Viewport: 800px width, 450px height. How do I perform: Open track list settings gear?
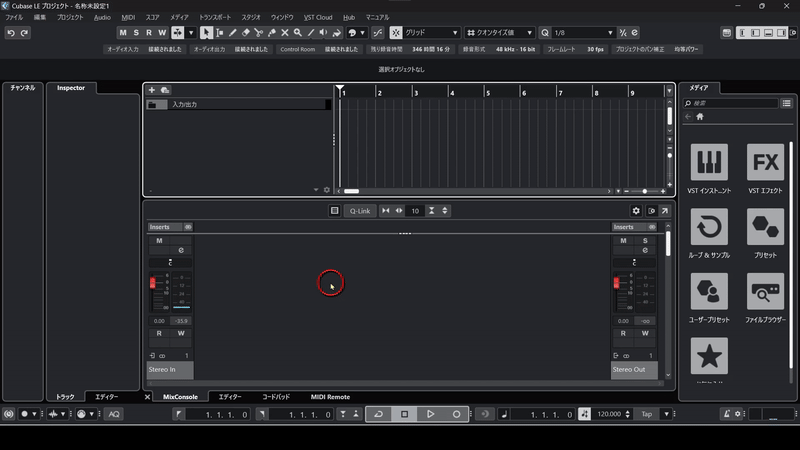point(327,190)
